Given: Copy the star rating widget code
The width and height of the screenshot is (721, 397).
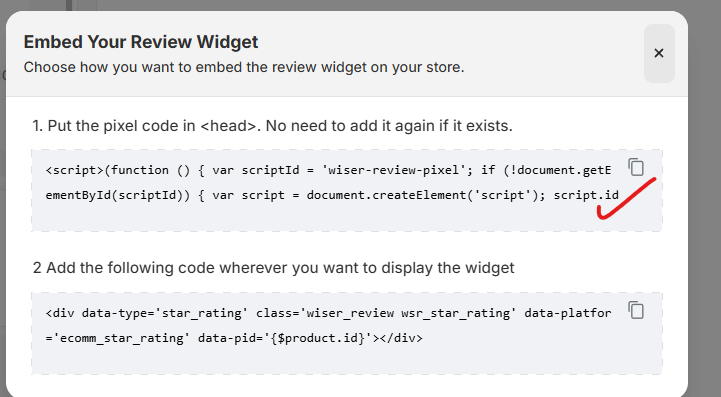Looking at the screenshot, I should point(636,310).
